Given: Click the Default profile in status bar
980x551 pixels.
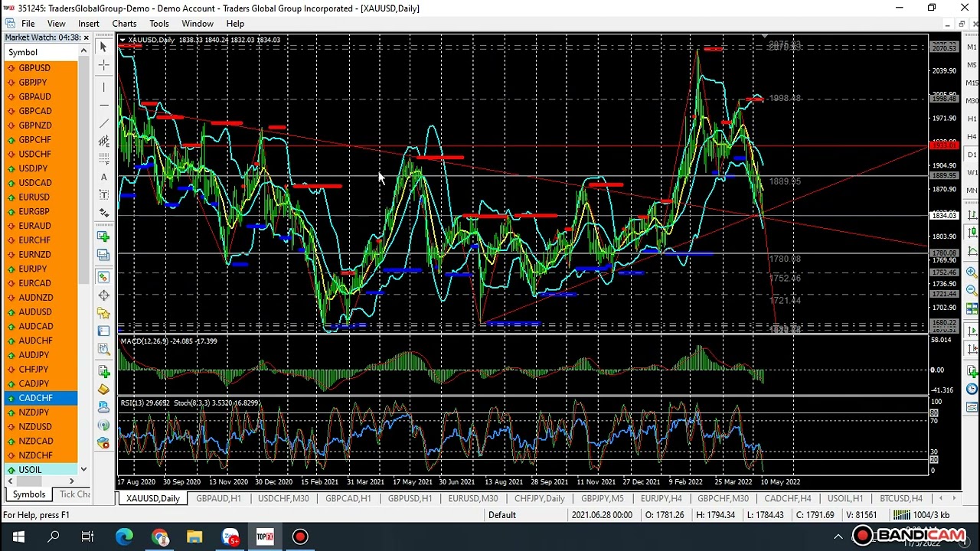Looking at the screenshot, I should tap(502, 515).
